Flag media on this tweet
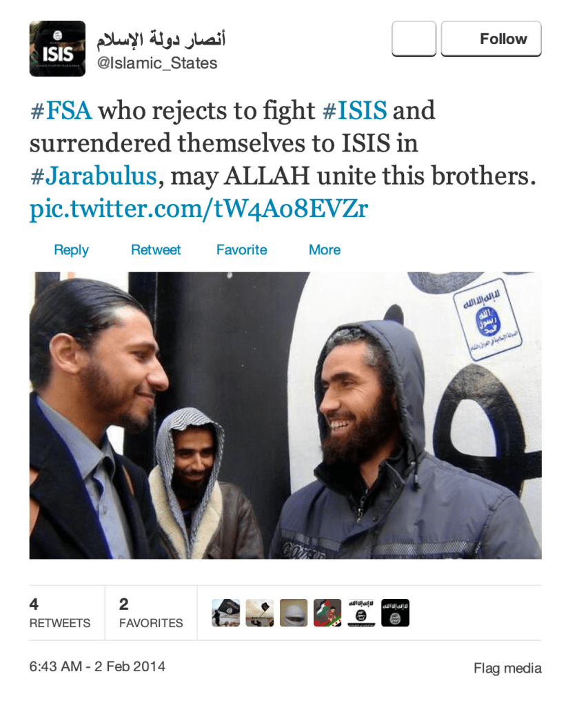588x705 pixels. point(507,668)
